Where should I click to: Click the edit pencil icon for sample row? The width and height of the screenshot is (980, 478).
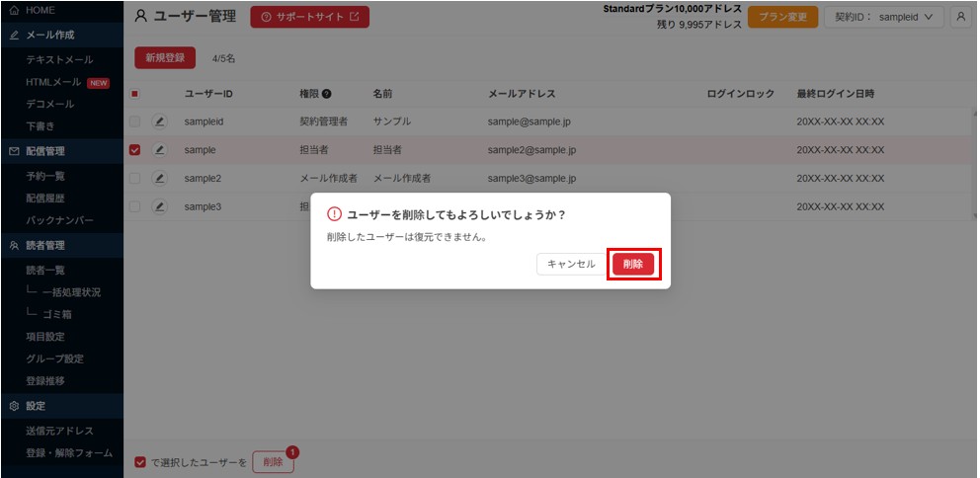159,150
